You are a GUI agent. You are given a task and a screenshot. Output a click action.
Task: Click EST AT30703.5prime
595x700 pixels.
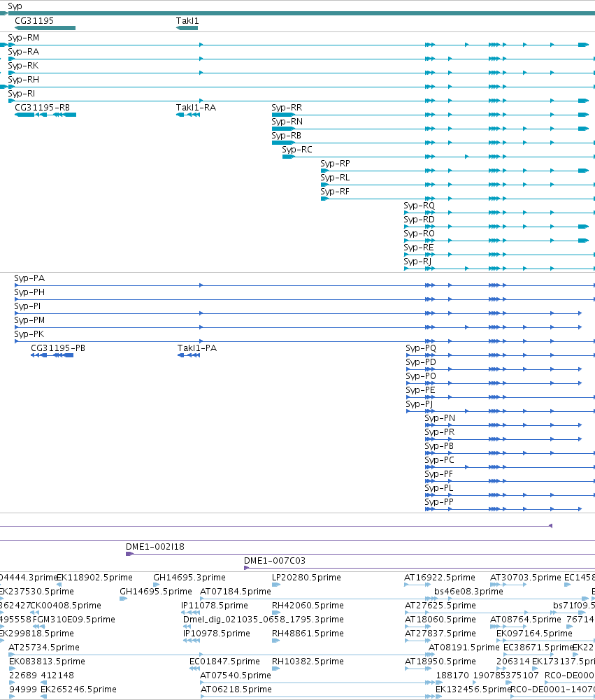pos(525,578)
